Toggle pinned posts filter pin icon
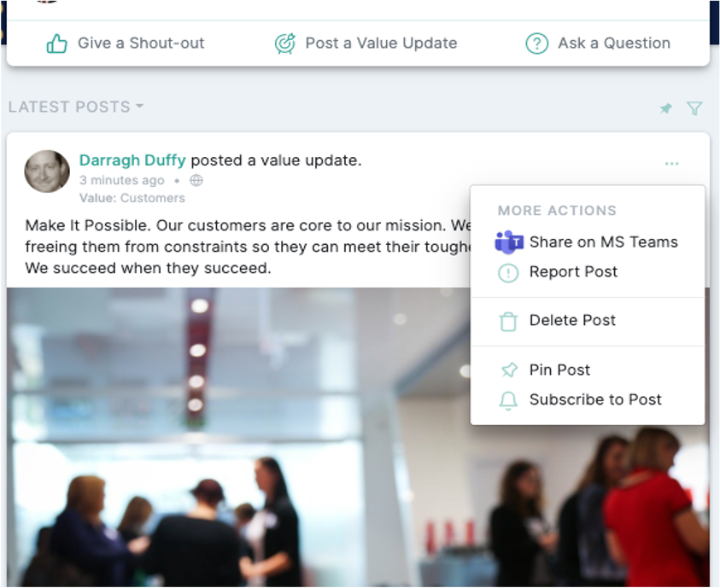The height and width of the screenshot is (588, 720). coord(666,108)
